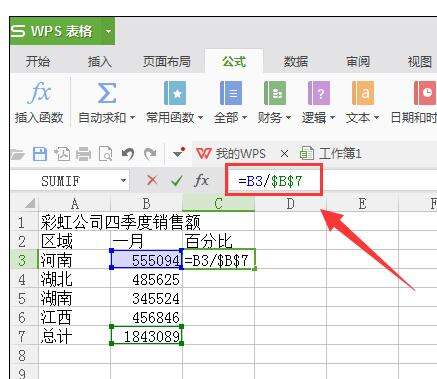Image resolution: width=437 pixels, height=379 pixels.
Task: Select column E header
Action: pyautogui.click(x=362, y=203)
